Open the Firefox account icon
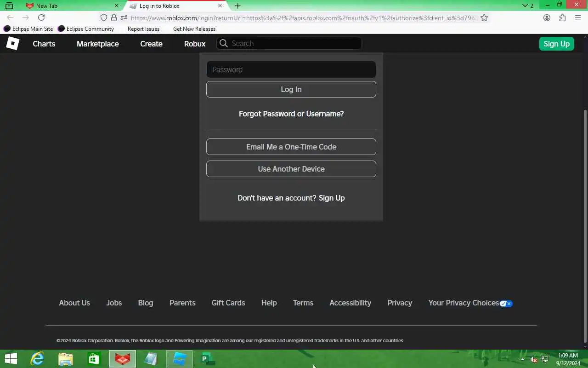 pyautogui.click(x=547, y=17)
